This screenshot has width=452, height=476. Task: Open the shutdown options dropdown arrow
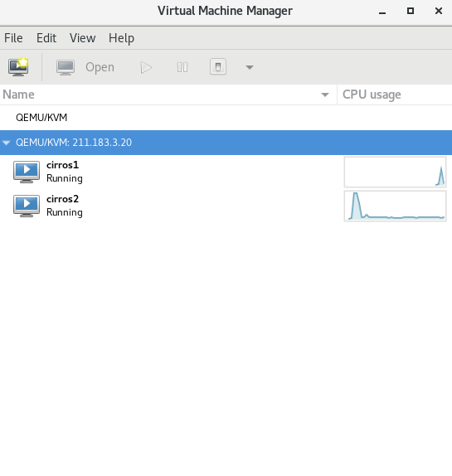250,67
